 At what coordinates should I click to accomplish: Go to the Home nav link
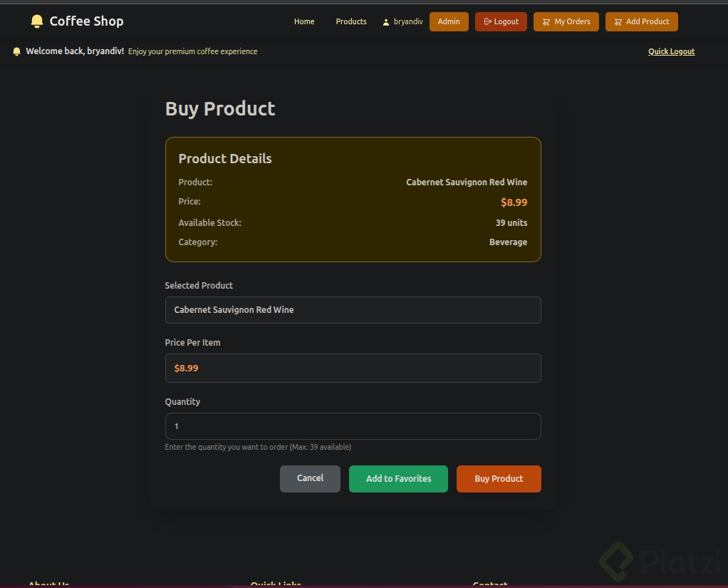(x=304, y=22)
